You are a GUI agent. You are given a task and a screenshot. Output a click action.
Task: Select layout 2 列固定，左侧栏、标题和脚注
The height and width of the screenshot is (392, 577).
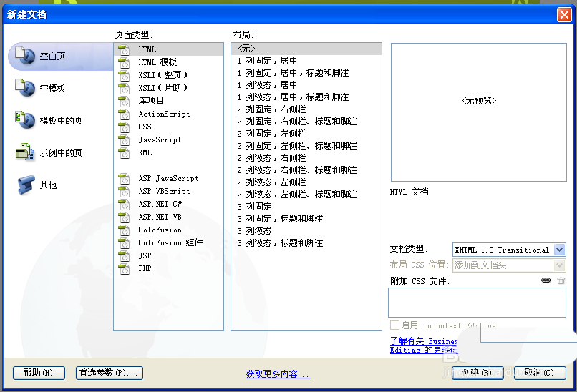(x=306, y=146)
